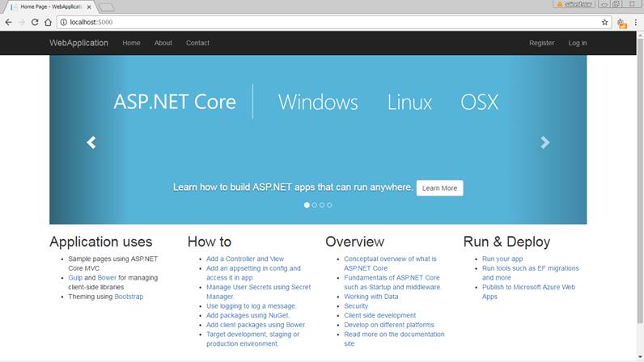Screen dimensions: 644x362
Task: Bookmark the page with star icon
Action: [604, 22]
